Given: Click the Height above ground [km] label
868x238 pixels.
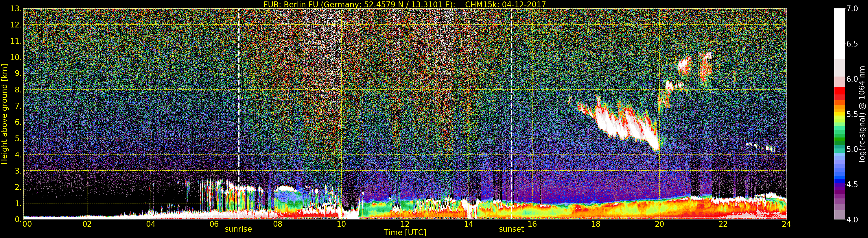Looking at the screenshot, I should click(4, 114).
